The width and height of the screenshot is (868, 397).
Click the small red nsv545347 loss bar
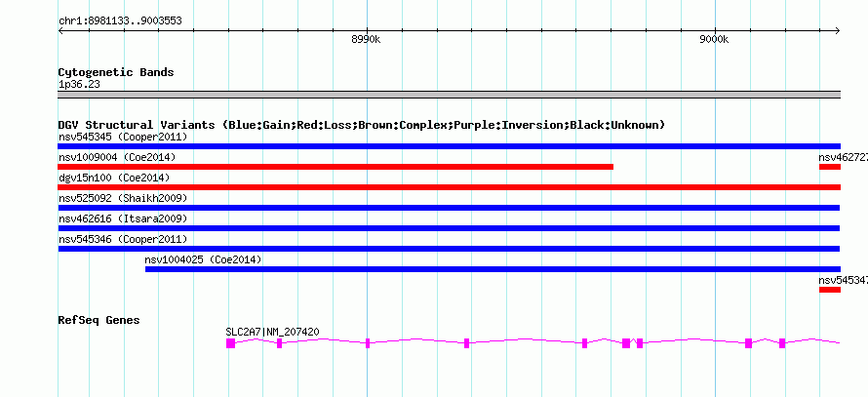(x=830, y=290)
